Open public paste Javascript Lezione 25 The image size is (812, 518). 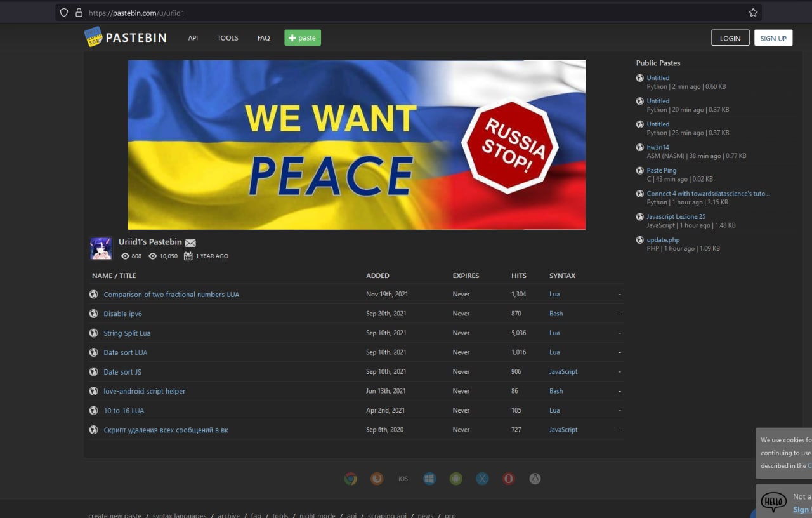pyautogui.click(x=676, y=216)
